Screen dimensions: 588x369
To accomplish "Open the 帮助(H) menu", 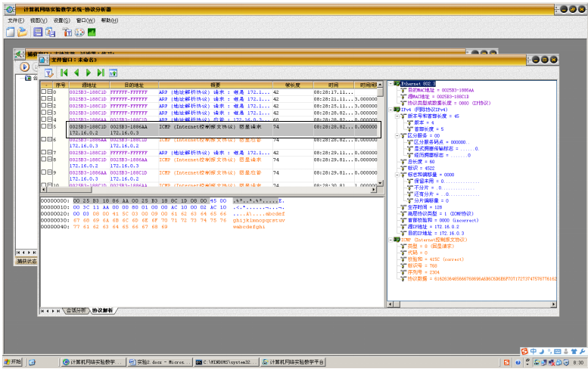I will pos(110,20).
